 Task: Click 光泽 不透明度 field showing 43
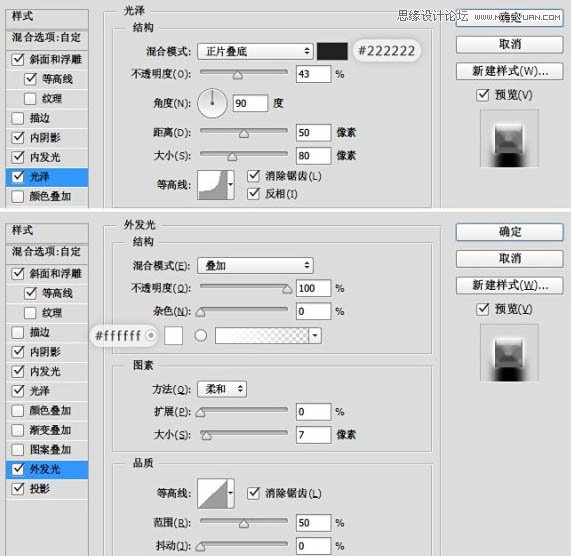pos(314,74)
